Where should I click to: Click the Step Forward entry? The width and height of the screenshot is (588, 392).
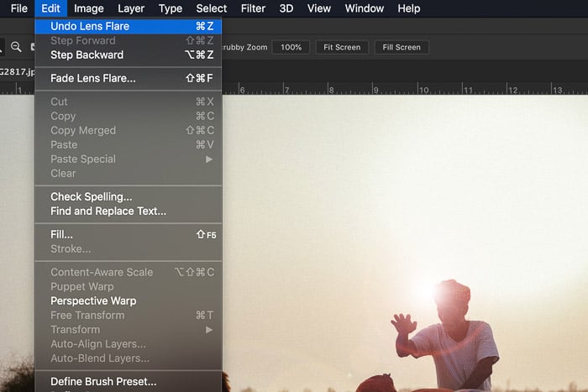[128, 41]
